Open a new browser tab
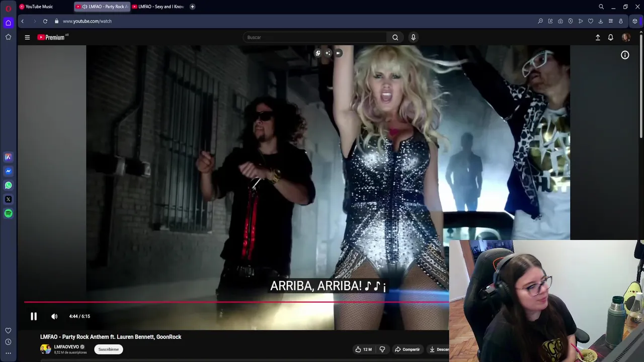The image size is (644, 362). pos(192,7)
